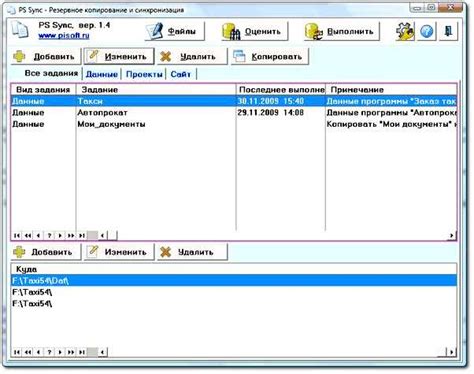Jump to the first record in the task navigator

click(x=17, y=235)
